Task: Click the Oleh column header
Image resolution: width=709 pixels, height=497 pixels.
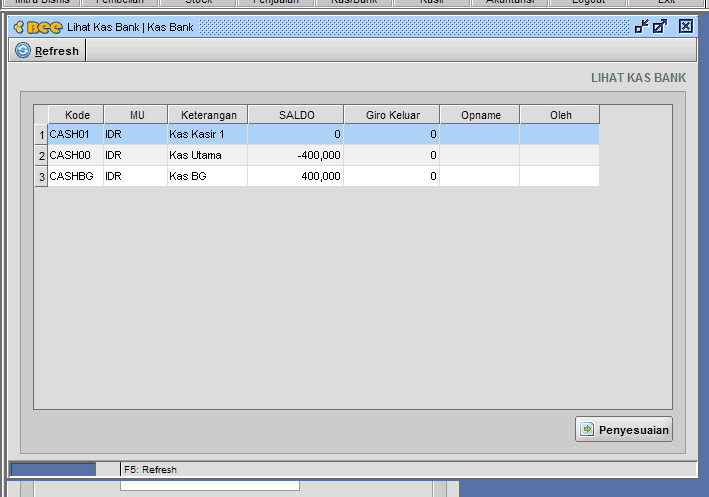Action: pos(560,115)
